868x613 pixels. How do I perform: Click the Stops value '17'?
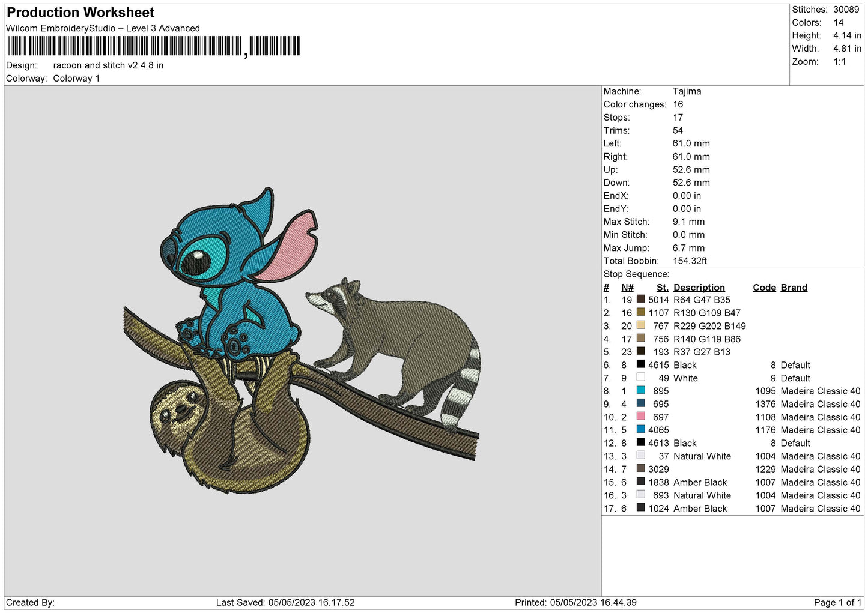678,118
